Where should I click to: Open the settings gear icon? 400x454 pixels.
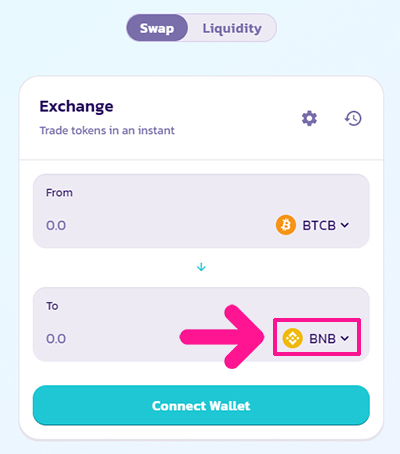point(309,118)
